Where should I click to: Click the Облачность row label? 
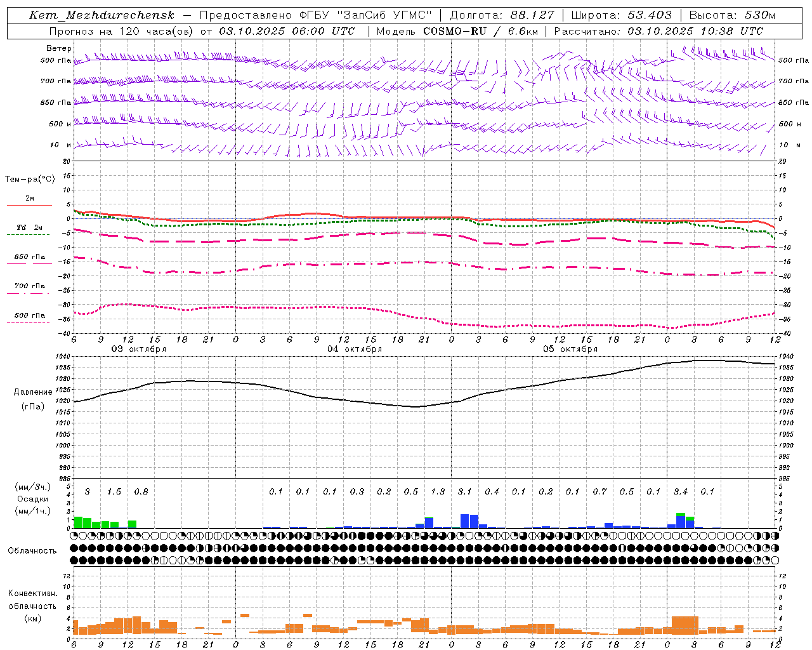32,551
